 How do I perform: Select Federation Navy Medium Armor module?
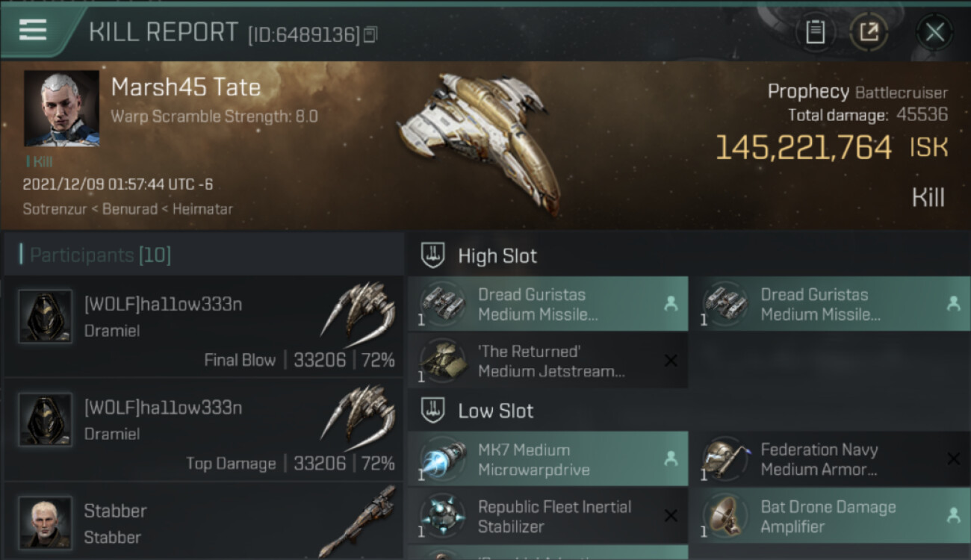[x=829, y=459]
